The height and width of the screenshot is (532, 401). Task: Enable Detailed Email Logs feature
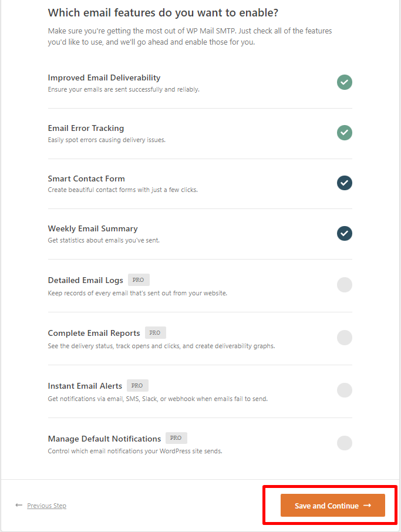345,285
